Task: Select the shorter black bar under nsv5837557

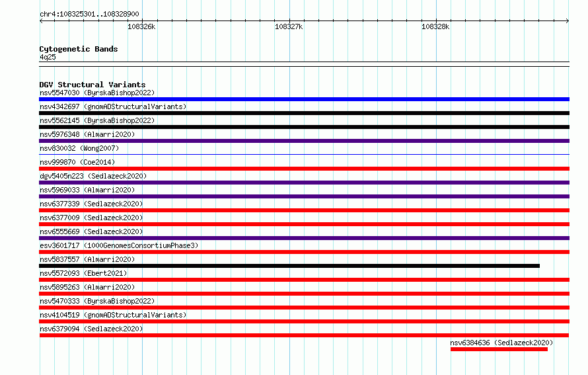Action: pos(289,266)
